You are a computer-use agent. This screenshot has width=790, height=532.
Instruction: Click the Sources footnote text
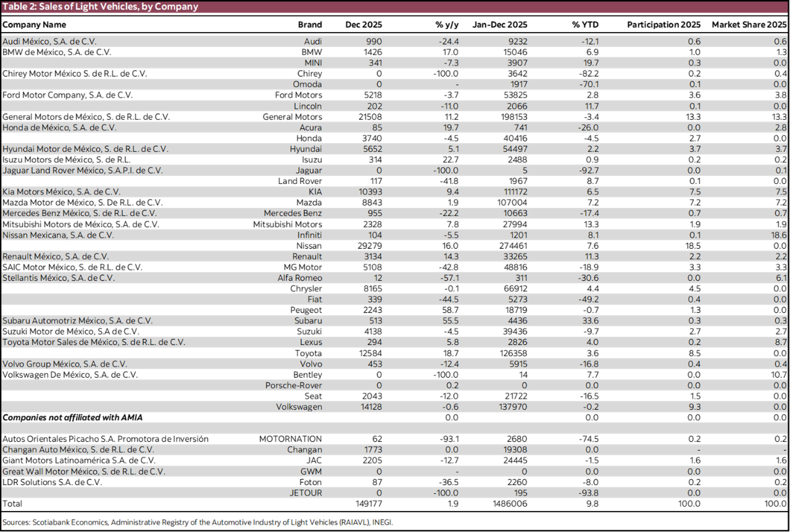tap(197, 522)
